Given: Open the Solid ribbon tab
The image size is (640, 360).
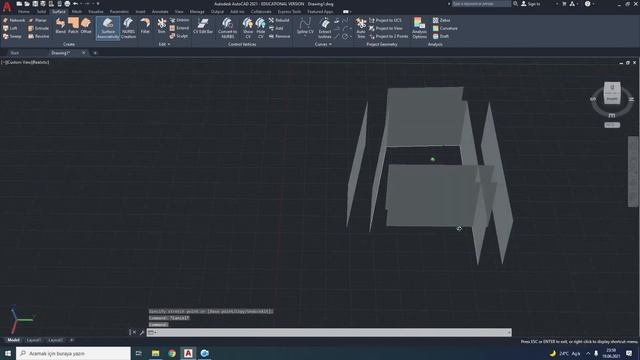Looking at the screenshot, I should pos(41,12).
